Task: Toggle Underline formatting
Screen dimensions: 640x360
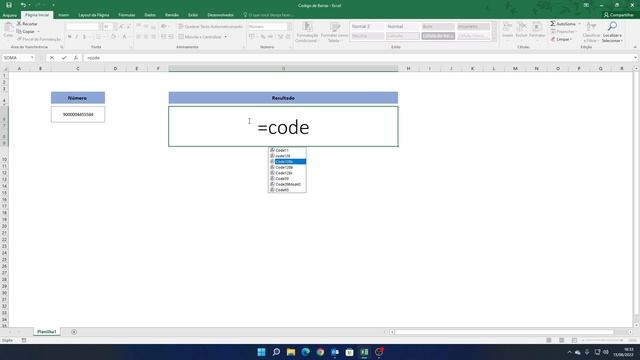Action: pyautogui.click(x=84, y=37)
